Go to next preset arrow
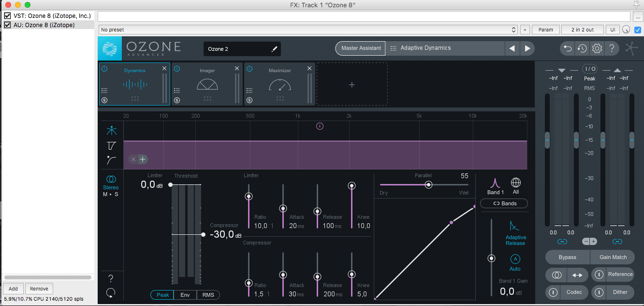The height and width of the screenshot is (306, 644). tap(527, 48)
